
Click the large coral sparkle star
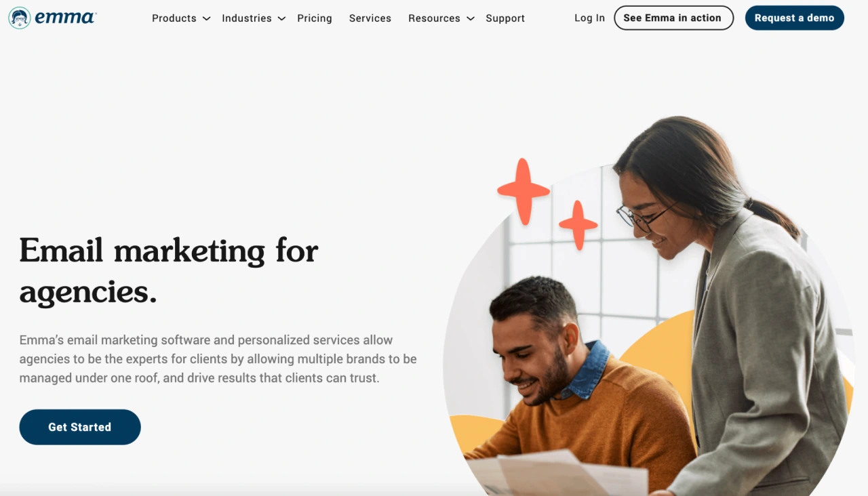point(524,191)
